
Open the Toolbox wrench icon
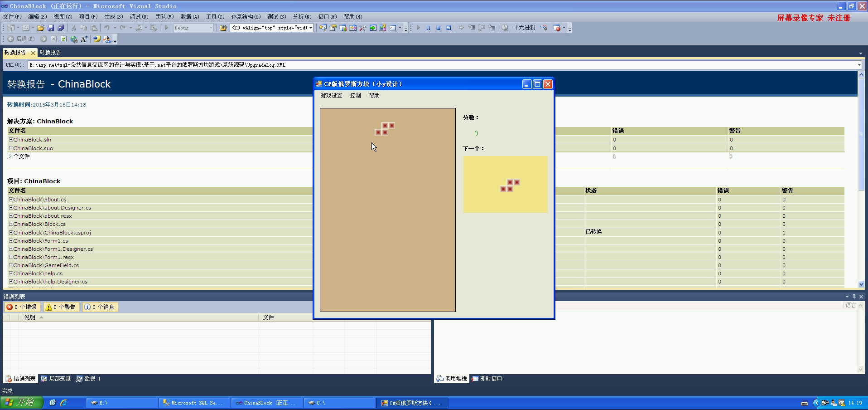point(363,28)
